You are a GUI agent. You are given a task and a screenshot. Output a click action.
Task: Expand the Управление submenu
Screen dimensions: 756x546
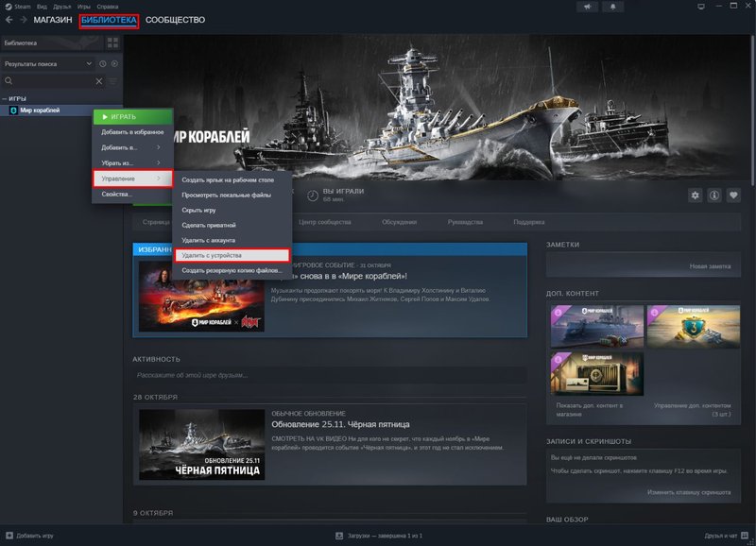tap(115, 177)
